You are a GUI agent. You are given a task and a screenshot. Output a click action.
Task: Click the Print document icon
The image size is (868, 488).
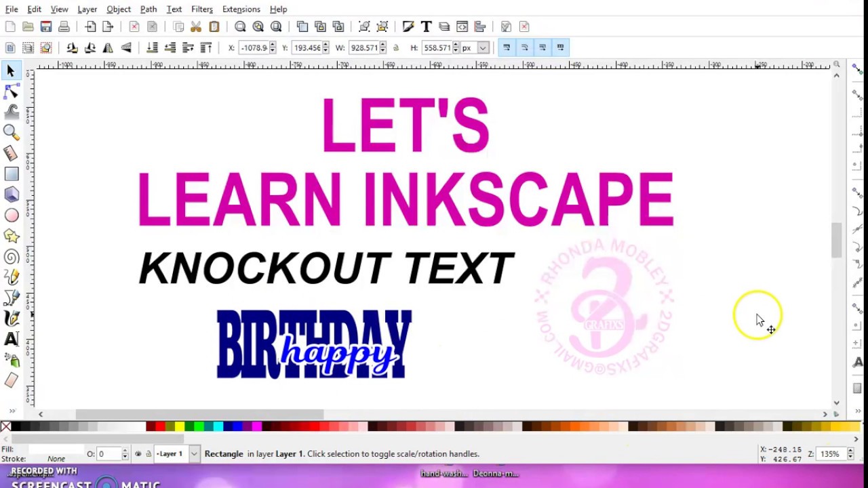(x=64, y=26)
